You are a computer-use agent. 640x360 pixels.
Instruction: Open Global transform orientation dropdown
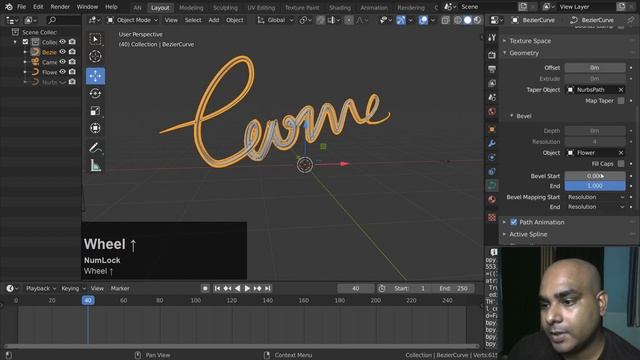click(276, 20)
